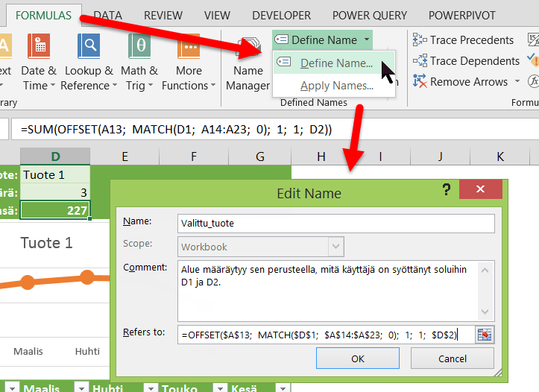Switch to the DATA ribbon tab
539x392 pixels.
(108, 15)
